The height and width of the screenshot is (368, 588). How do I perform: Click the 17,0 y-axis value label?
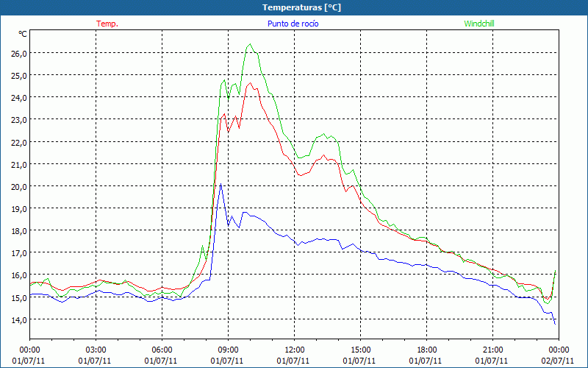[x=18, y=252]
